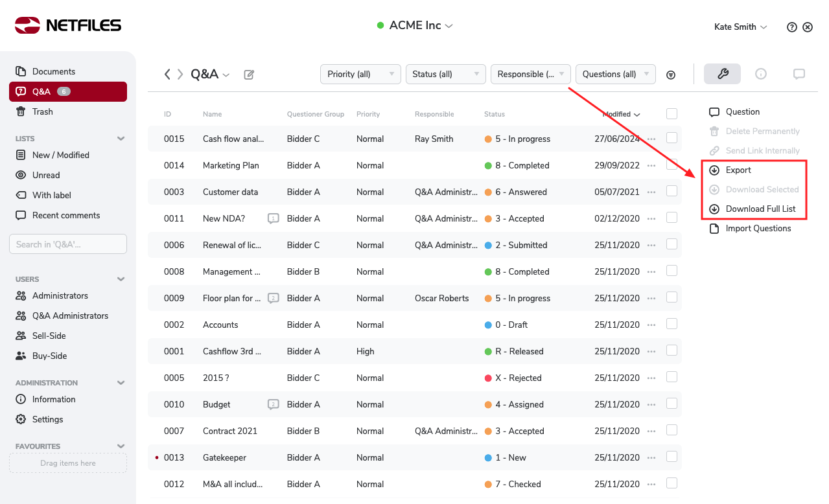Open the ACME Inc data room dropdown

pyautogui.click(x=415, y=26)
